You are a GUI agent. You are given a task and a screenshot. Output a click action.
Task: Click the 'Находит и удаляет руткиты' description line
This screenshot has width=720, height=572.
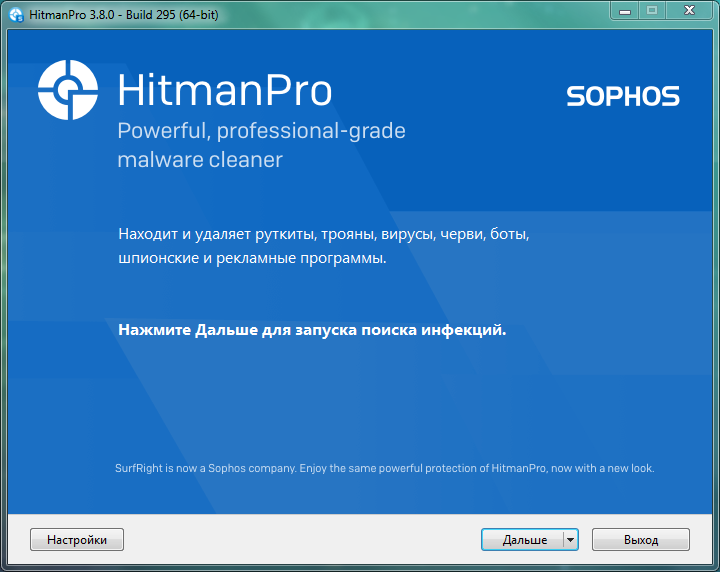pos(324,234)
